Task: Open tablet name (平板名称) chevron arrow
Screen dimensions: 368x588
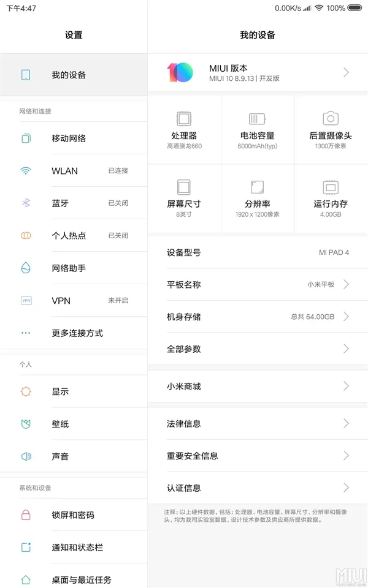Action: 346,284
